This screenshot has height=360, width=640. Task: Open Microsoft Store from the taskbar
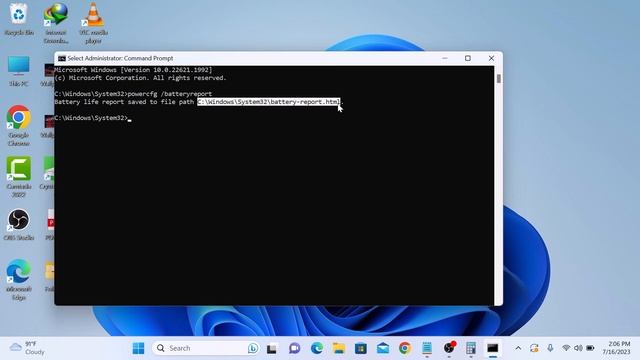click(361, 349)
